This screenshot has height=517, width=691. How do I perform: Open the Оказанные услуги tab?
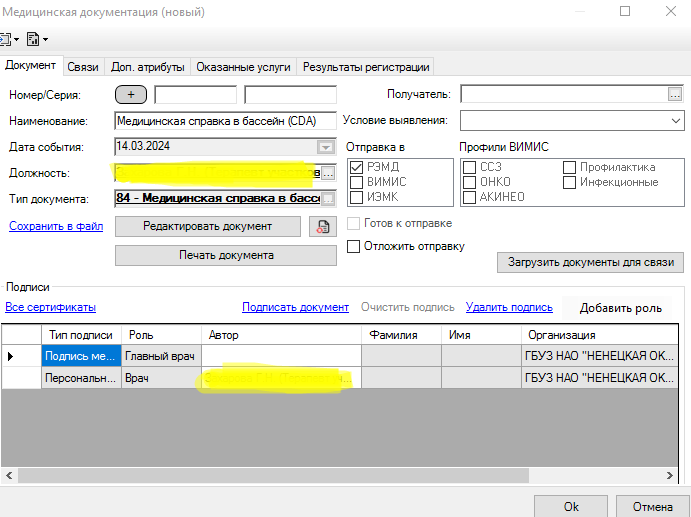(243, 67)
